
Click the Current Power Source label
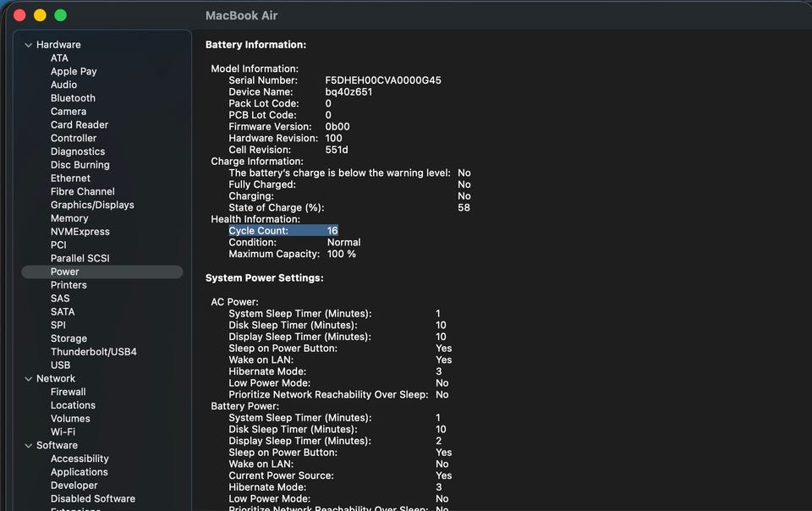click(x=281, y=475)
